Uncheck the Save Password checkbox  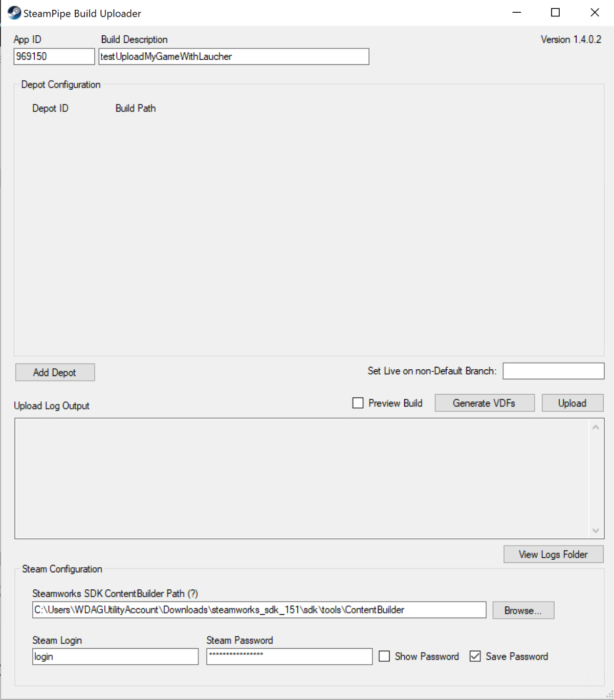(475, 656)
